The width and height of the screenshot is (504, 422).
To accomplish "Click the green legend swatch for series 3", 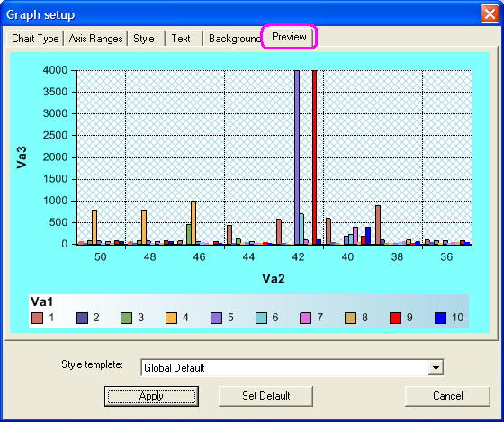I will (126, 318).
